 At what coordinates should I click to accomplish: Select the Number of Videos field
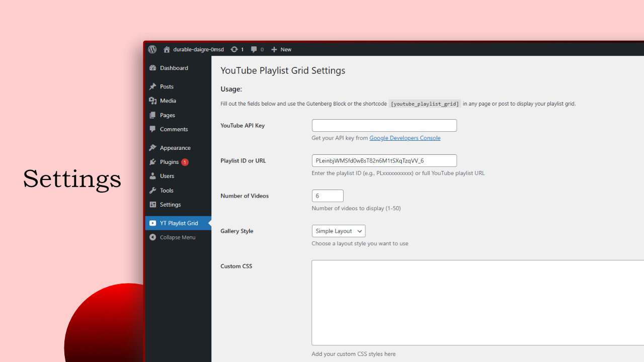point(328,196)
